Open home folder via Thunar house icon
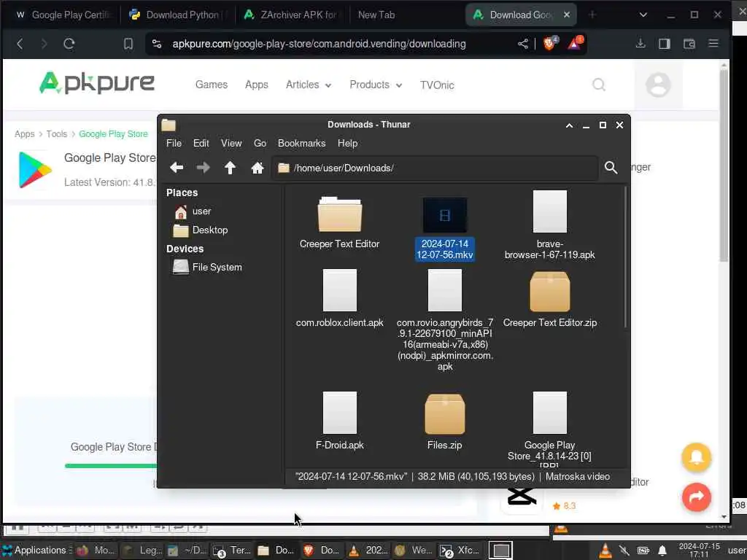Viewport: 747px width, 560px height. [x=258, y=168]
